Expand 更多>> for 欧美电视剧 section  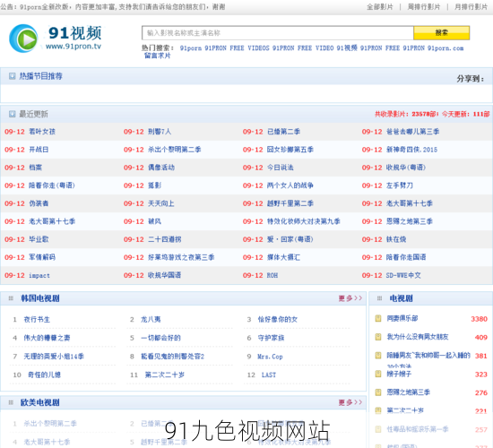(350, 402)
